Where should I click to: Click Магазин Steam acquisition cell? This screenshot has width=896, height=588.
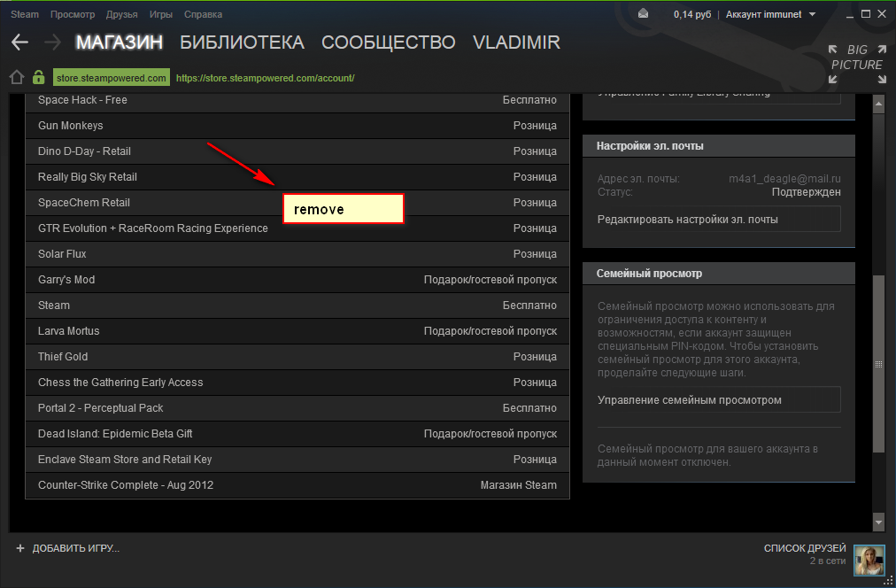[518, 485]
